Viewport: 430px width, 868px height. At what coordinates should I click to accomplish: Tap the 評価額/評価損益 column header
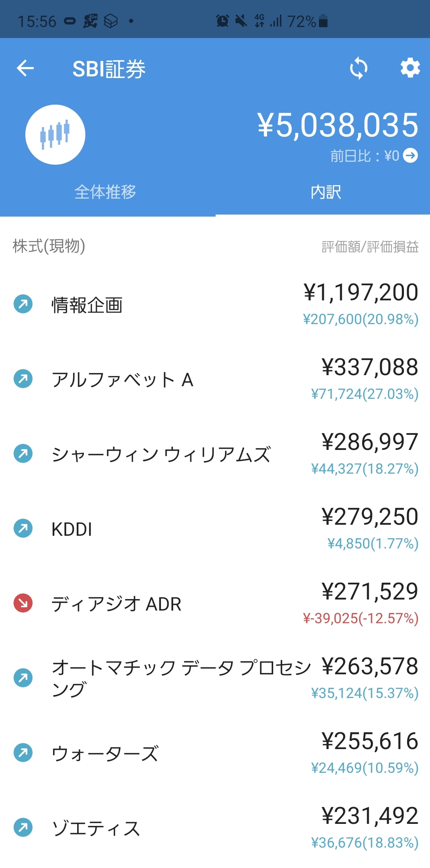[x=370, y=247]
